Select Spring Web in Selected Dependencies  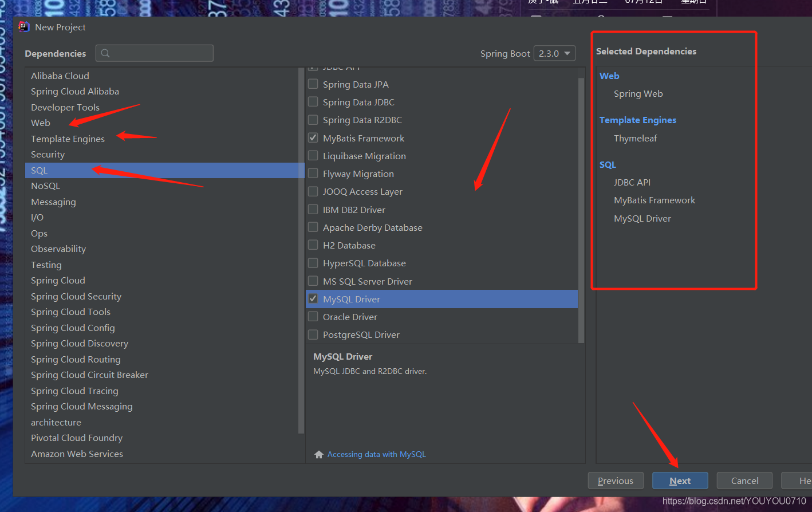[638, 94]
